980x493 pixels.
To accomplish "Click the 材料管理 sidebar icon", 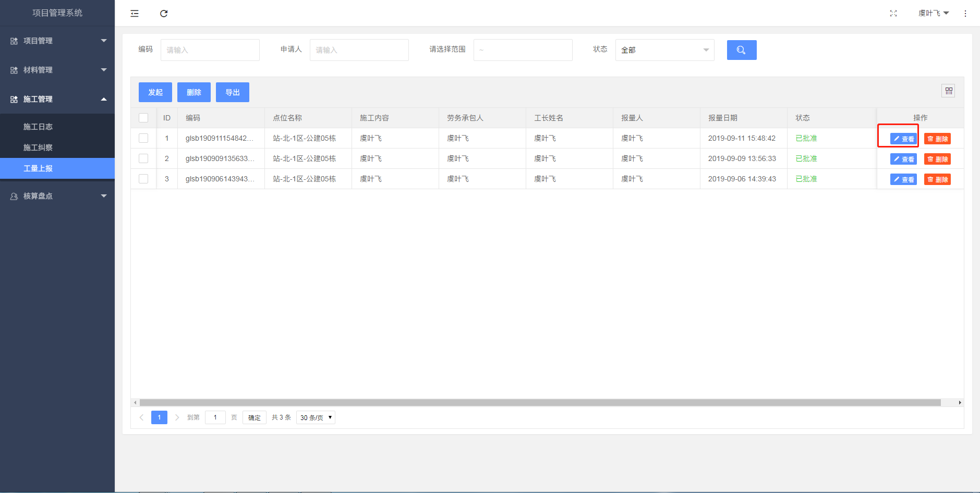I will click(x=14, y=70).
